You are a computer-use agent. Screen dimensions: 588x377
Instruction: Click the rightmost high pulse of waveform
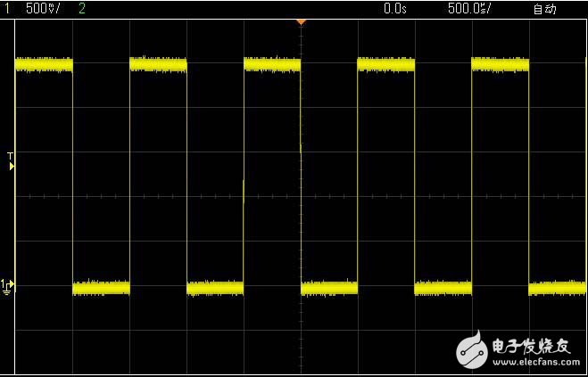[500, 64]
